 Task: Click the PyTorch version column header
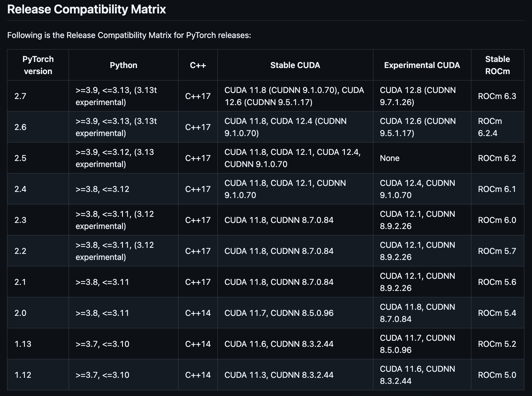(38, 65)
